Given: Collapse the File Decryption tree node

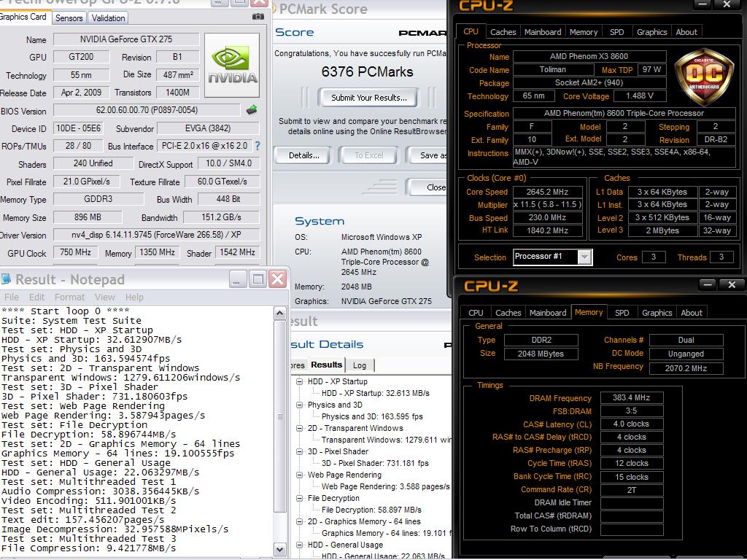Looking at the screenshot, I should (299, 498).
